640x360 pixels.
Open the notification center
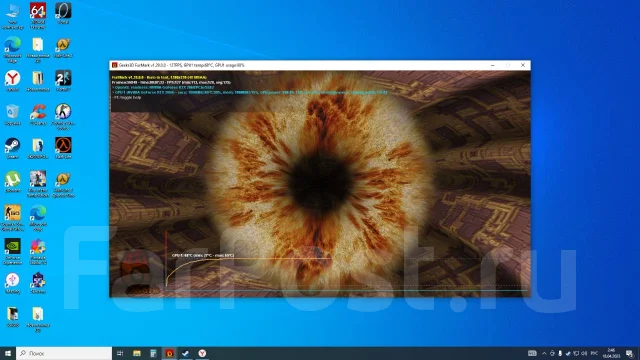629,353
